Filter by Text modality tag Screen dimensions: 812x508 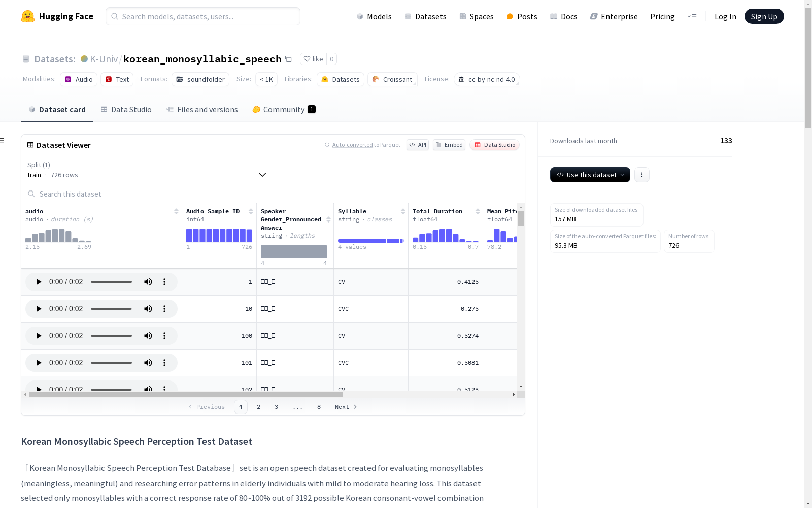tap(117, 79)
